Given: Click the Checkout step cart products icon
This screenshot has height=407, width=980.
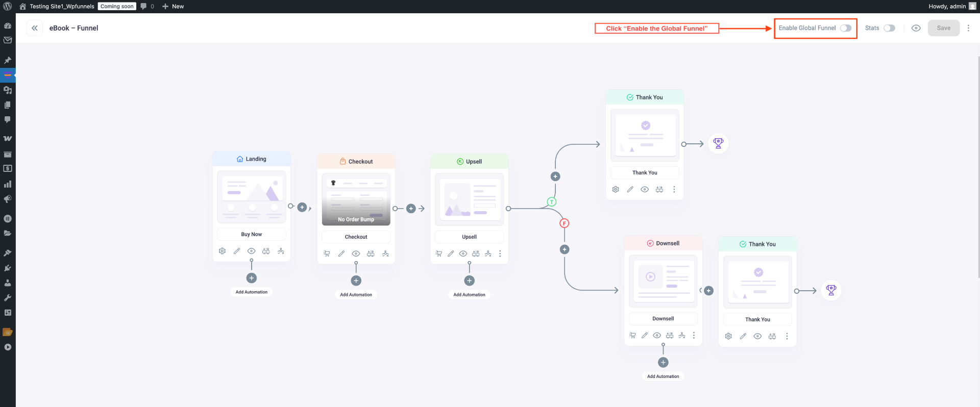Looking at the screenshot, I should coord(327,253).
